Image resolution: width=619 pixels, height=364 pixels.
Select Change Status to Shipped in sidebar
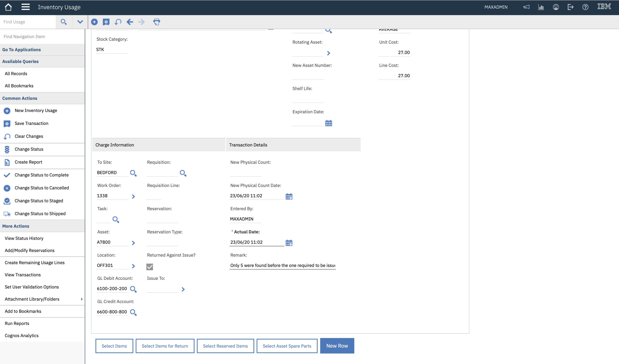40,213
